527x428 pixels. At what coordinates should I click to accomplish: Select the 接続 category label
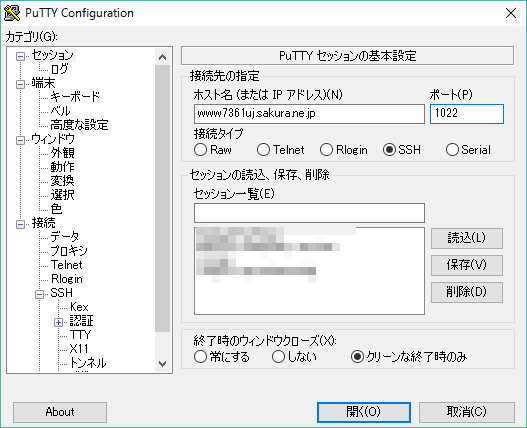(x=43, y=223)
